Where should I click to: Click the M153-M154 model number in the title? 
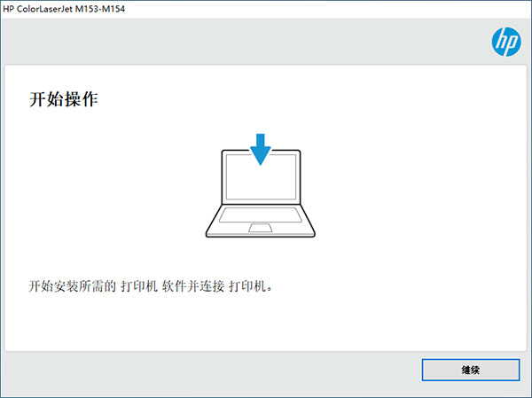[x=100, y=9]
